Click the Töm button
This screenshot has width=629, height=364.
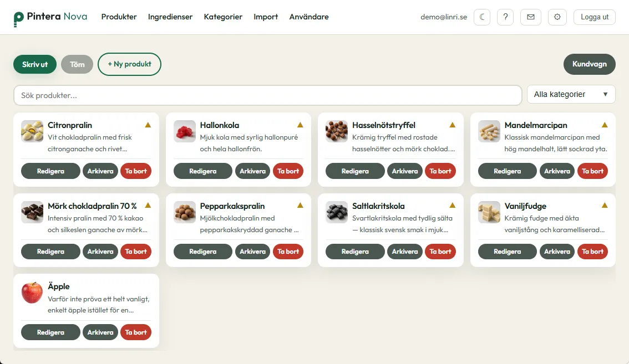point(77,64)
